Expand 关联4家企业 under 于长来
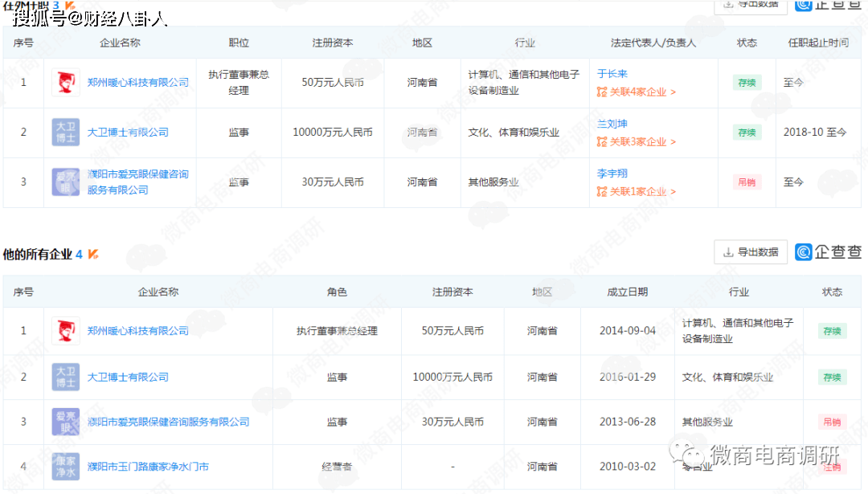Viewport: 868px width, 494px height. point(637,92)
